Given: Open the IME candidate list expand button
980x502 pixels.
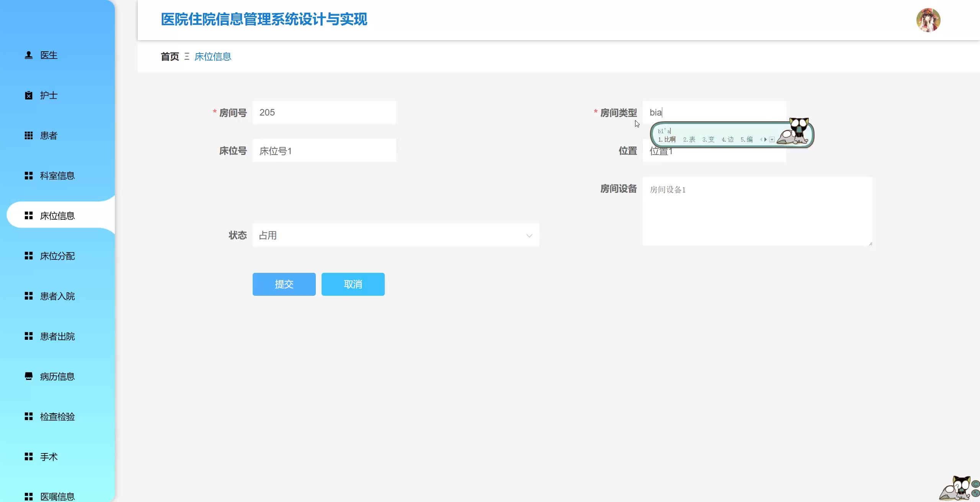Looking at the screenshot, I should (x=772, y=140).
